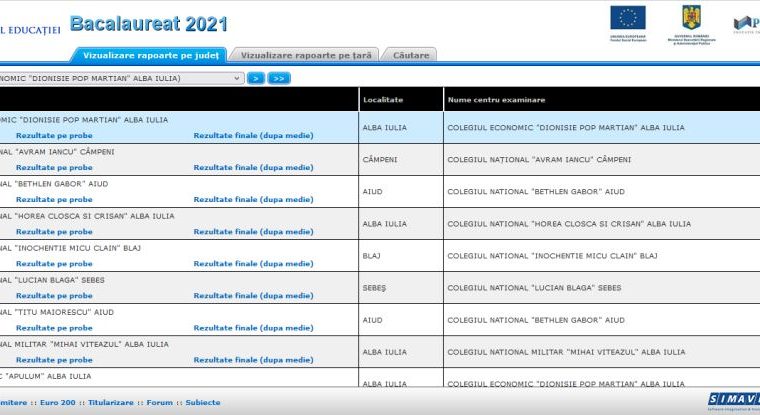760x415 pixels.
Task: Click the Titularizare footer link
Action: 111,402
